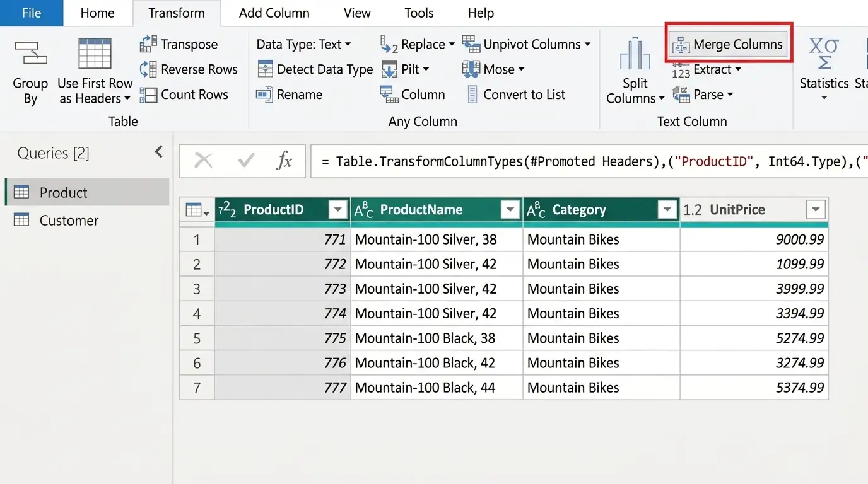Cancel formula edit with the X icon
This screenshot has height=484, width=868.
[x=203, y=161]
